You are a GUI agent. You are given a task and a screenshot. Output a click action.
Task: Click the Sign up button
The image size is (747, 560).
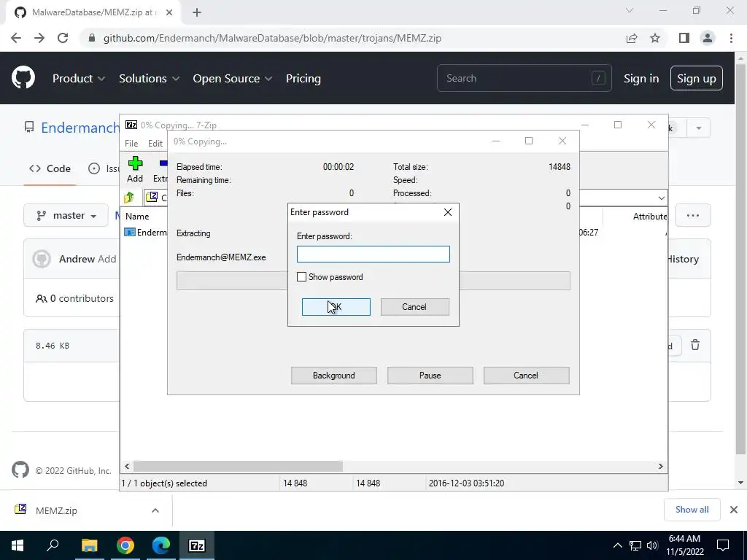pyautogui.click(x=697, y=79)
